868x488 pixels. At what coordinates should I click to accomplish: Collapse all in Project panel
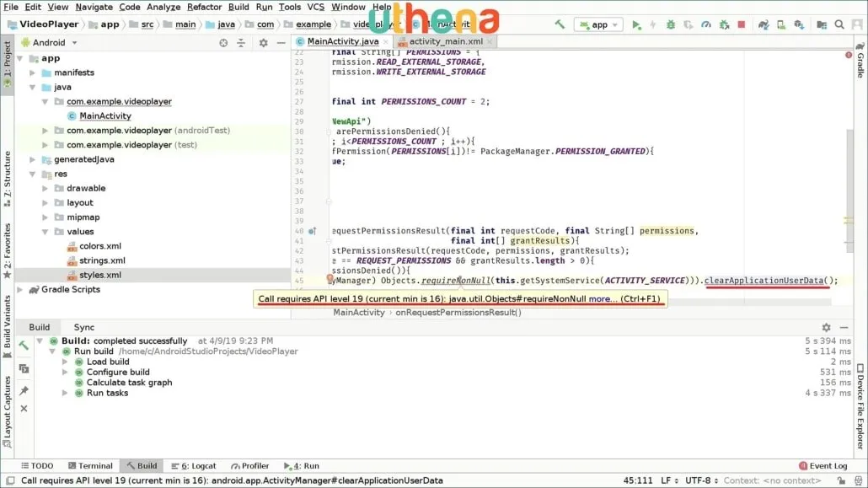click(241, 43)
